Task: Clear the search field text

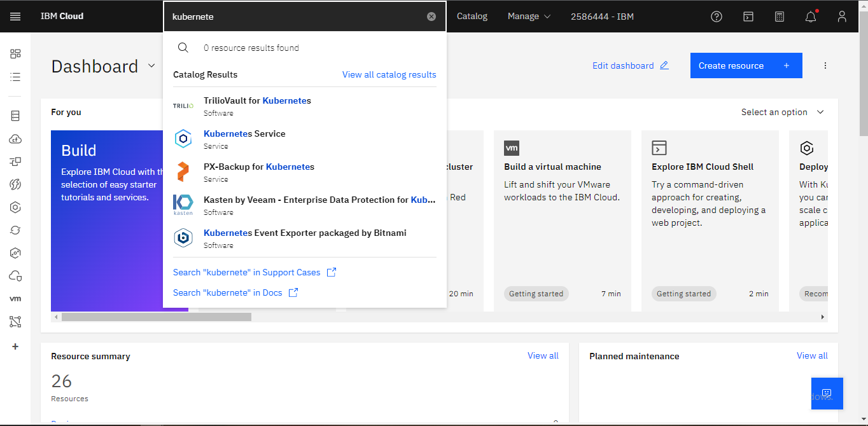Action: pos(431,17)
